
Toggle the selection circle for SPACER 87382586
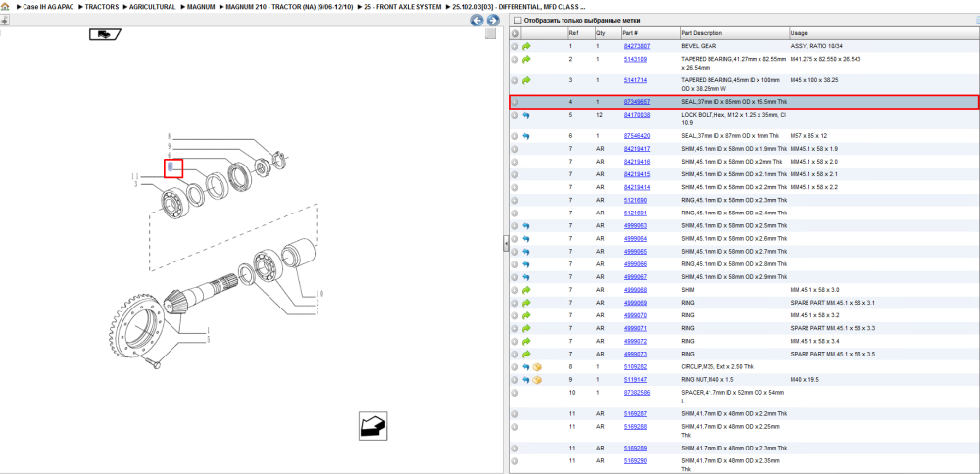pyautogui.click(x=515, y=393)
